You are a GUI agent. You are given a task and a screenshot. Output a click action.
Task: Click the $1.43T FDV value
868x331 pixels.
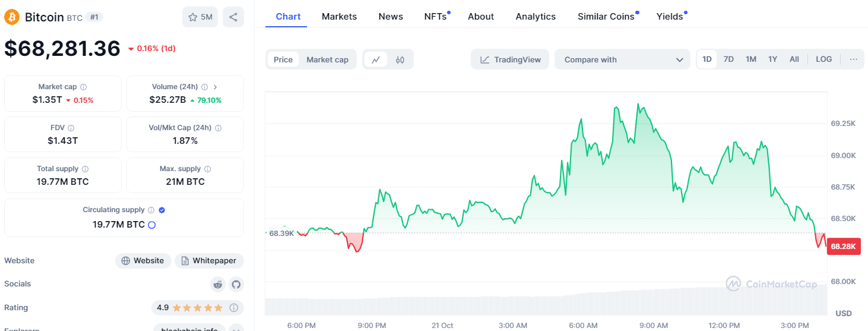[x=63, y=141]
